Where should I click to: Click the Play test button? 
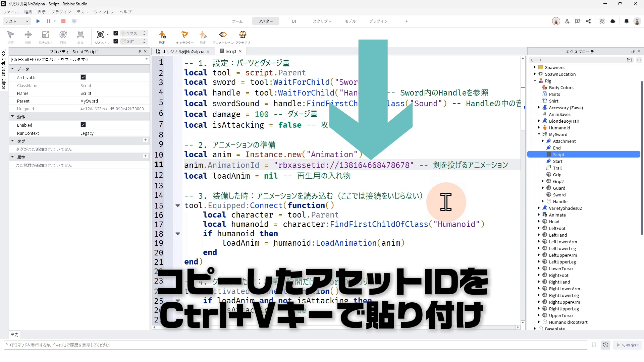pos(38,21)
